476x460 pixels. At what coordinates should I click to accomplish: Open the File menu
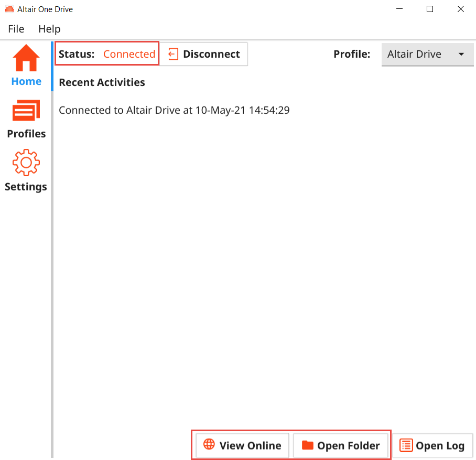[x=16, y=29]
